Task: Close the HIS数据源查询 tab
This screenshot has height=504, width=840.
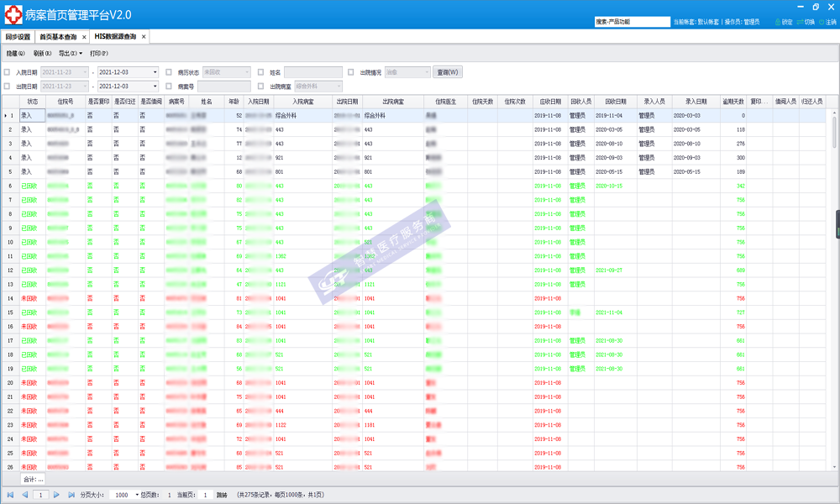Action: click(144, 37)
